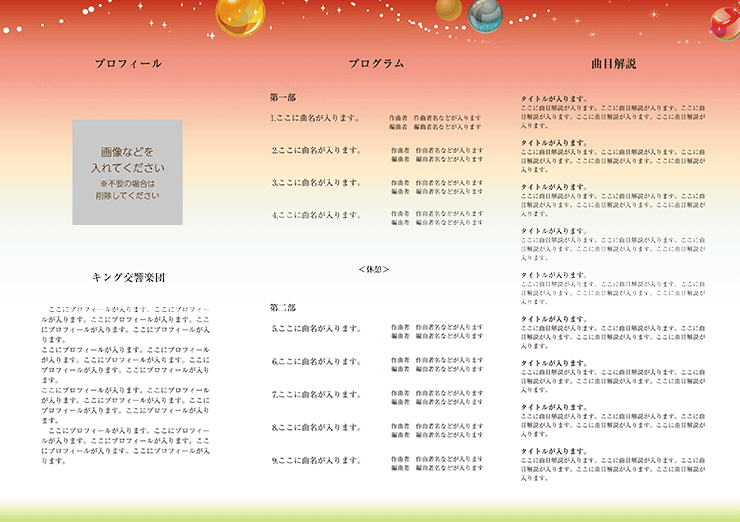Select program item 4 song title
740x522 pixels.
[x=316, y=215]
